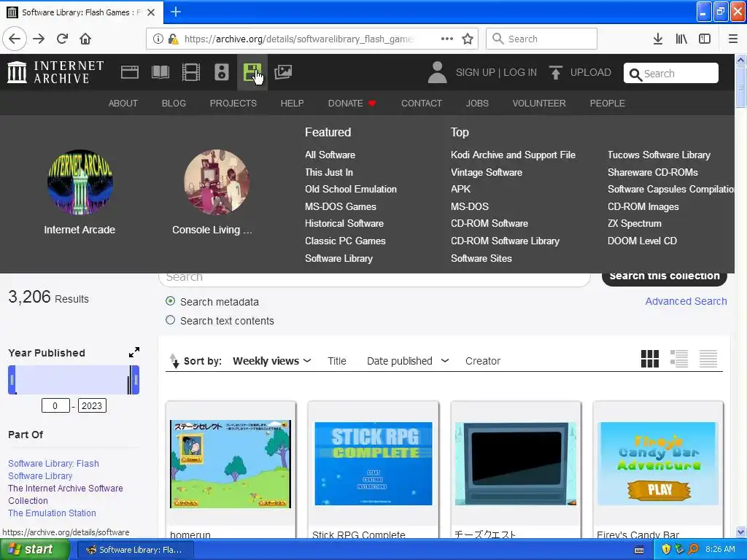
Task: Expand the Year Published histogram icon
Action: (x=134, y=352)
